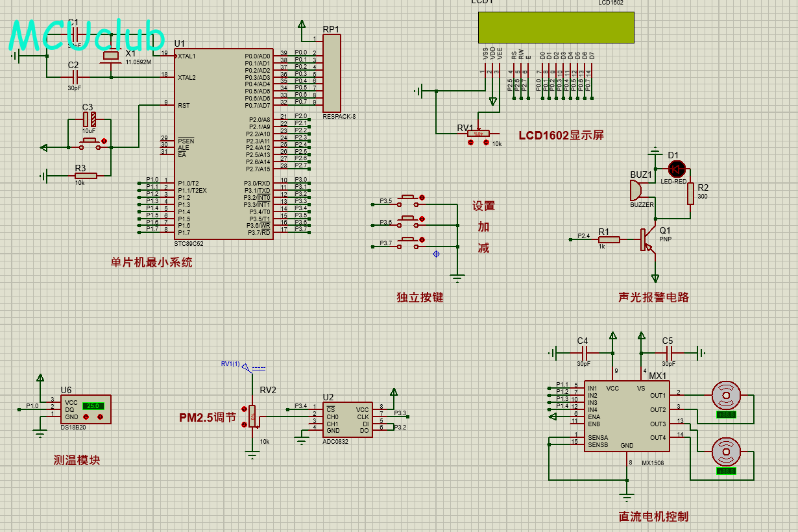Click the 单片机最小系统 section label
798x532 pixels.
(151, 263)
